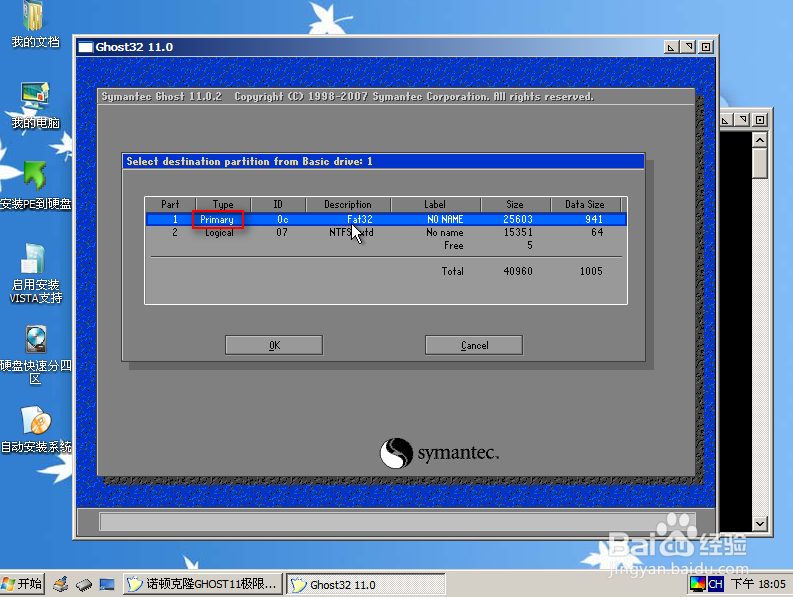This screenshot has height=597, width=793.
Task: Click the Total size value 40960
Action: point(518,271)
